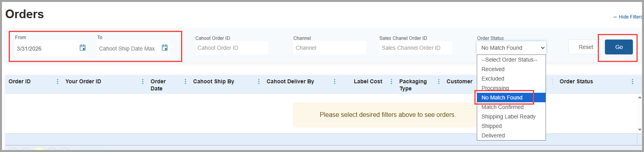Click the grid scrollbar up arrow

point(640,98)
